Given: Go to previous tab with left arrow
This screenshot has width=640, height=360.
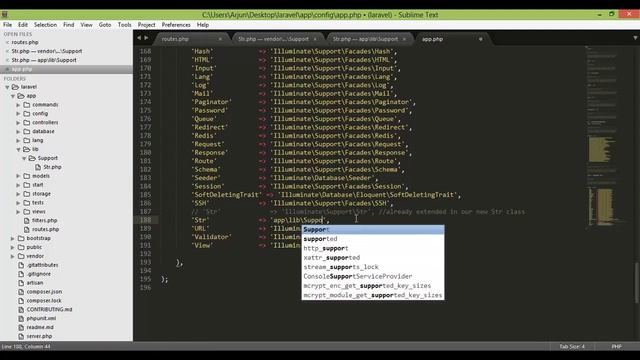Looking at the screenshot, I should click(139, 38).
